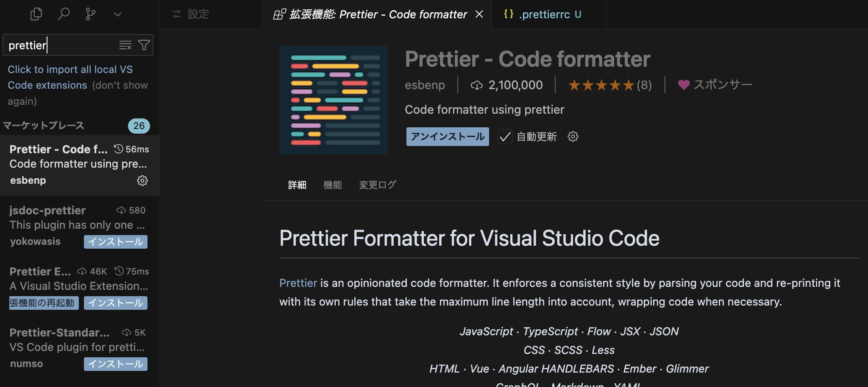The height and width of the screenshot is (387, 868).
Task: Click the don't show again link
Action: [x=78, y=93]
